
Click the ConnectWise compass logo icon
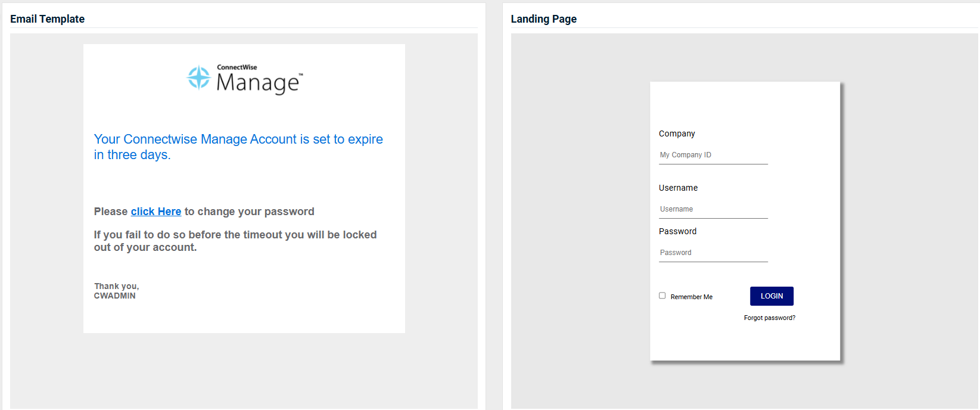[198, 77]
